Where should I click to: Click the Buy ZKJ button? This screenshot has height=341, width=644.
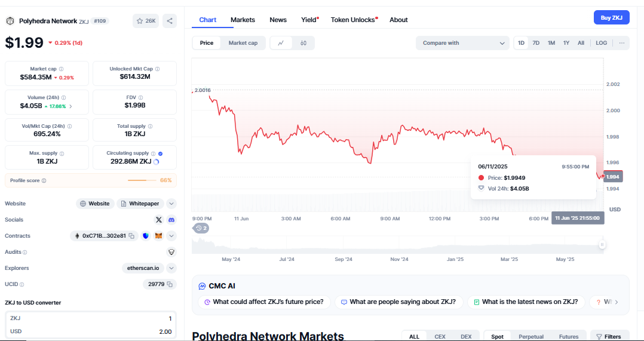click(612, 18)
